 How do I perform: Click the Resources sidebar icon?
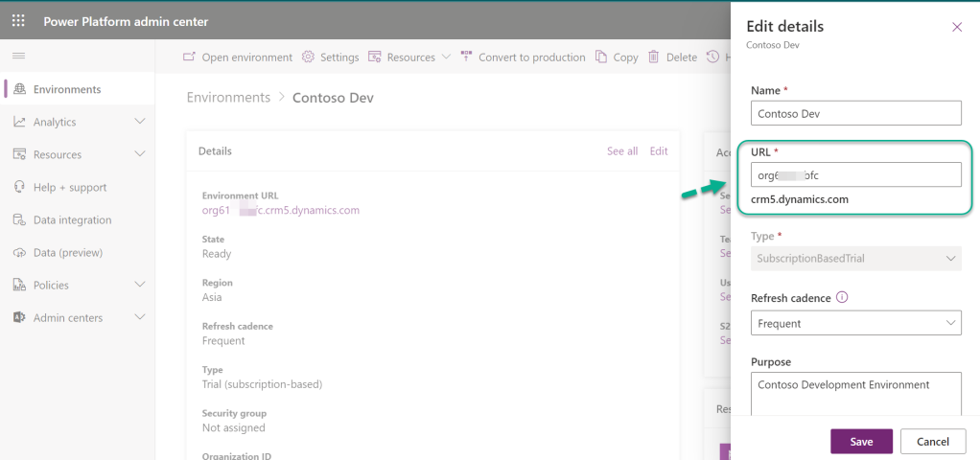tap(20, 154)
